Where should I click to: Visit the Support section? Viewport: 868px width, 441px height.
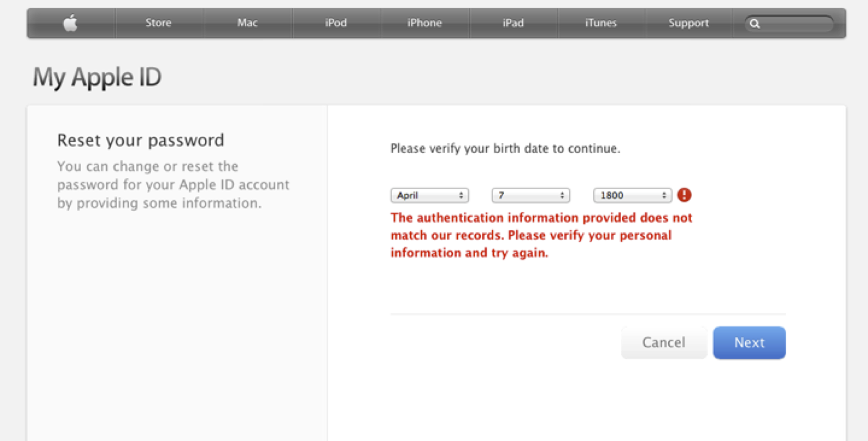pos(689,23)
